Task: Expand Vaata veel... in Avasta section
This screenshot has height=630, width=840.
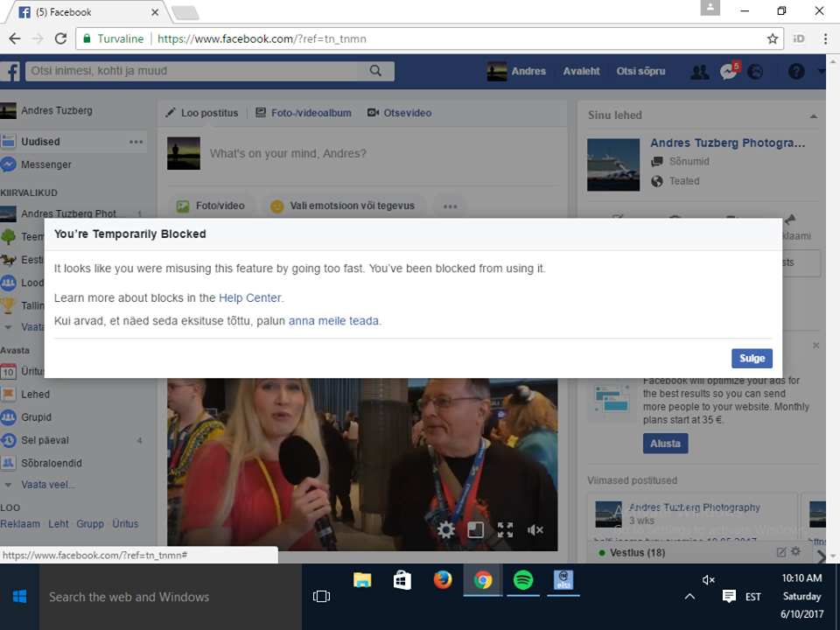Action: [x=47, y=485]
